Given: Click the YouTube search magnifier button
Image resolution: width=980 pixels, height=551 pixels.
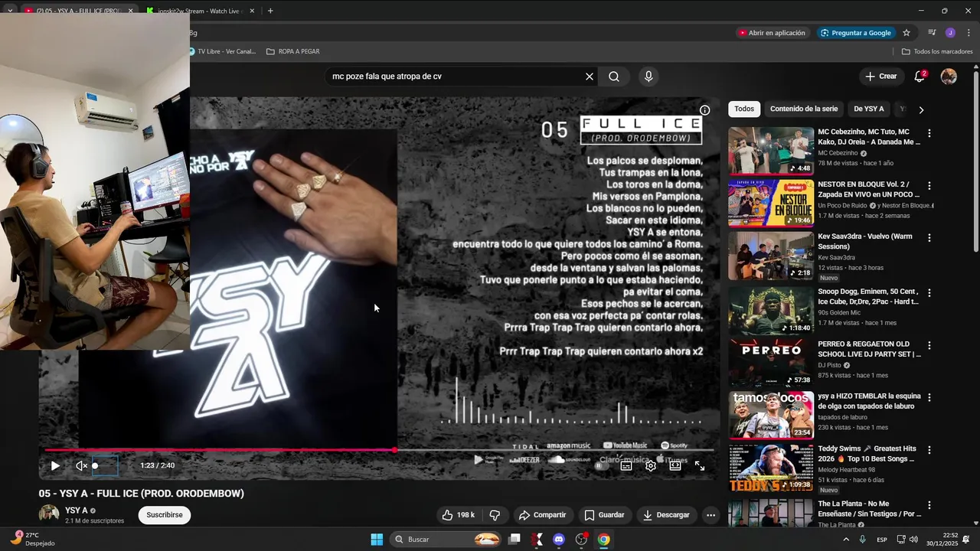Looking at the screenshot, I should click(614, 77).
